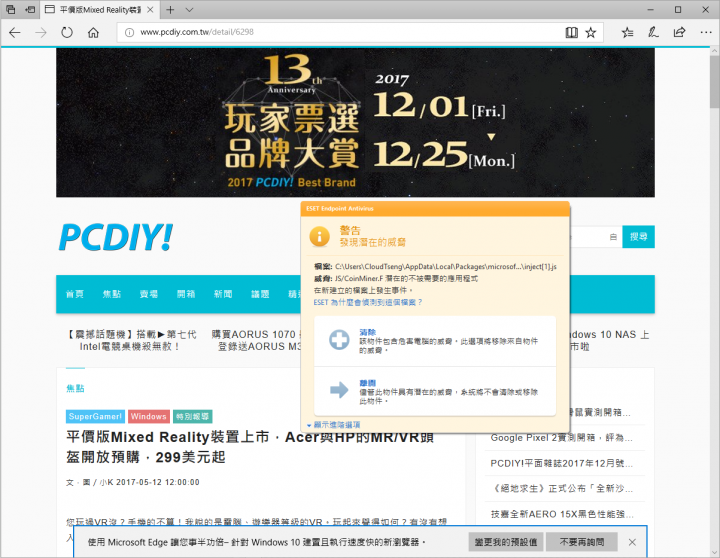Refresh the page with the reload icon

67,32
